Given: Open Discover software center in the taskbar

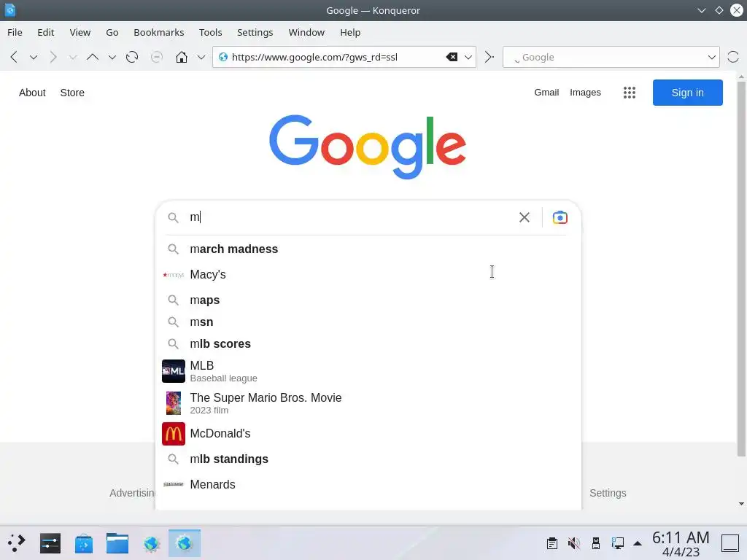Looking at the screenshot, I should tap(84, 543).
